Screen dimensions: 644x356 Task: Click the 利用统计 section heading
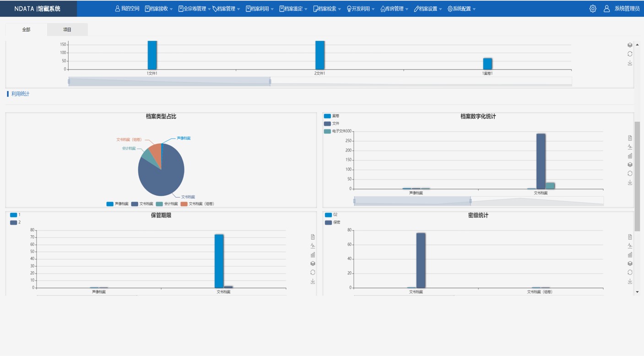point(20,94)
